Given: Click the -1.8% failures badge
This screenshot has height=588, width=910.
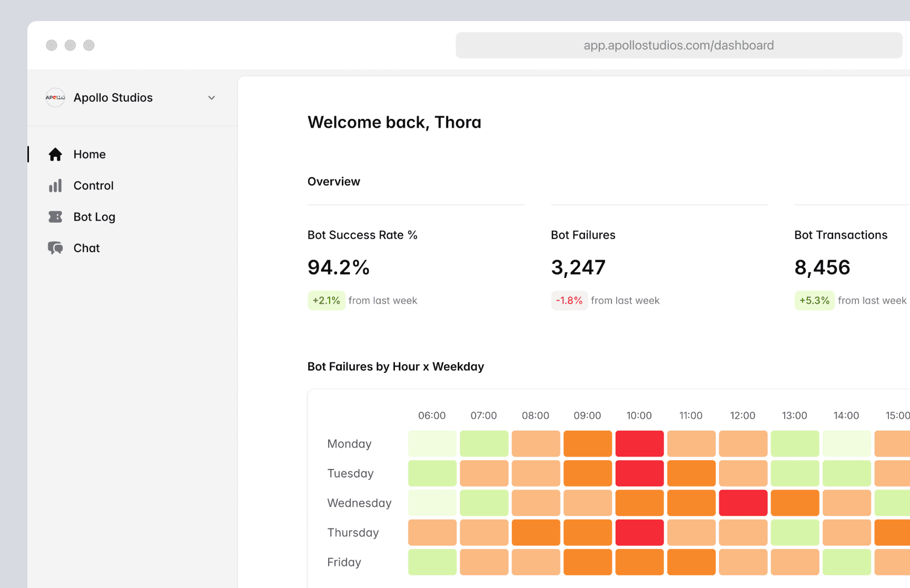Looking at the screenshot, I should [569, 301].
